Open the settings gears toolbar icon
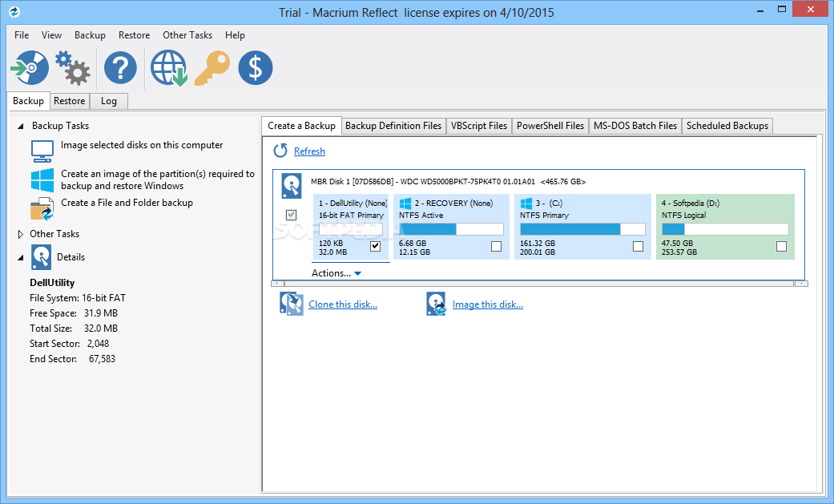Viewport: 834px width, 504px height. click(73, 67)
